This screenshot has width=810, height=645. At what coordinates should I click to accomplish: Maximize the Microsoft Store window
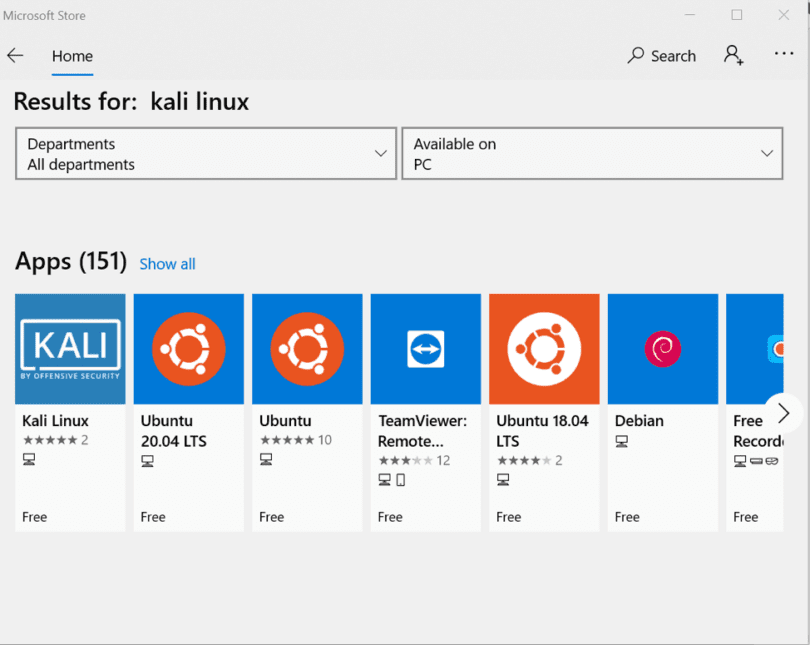coord(737,15)
